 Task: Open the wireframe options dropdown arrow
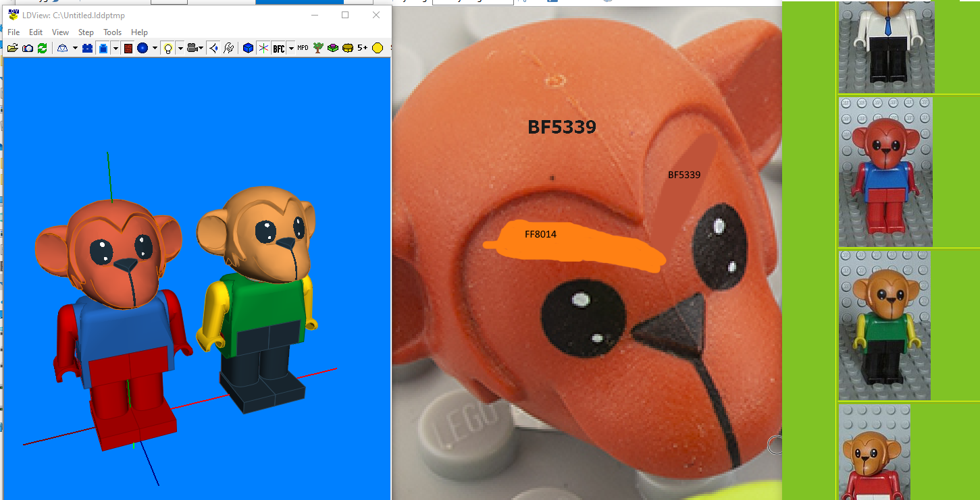[x=75, y=48]
